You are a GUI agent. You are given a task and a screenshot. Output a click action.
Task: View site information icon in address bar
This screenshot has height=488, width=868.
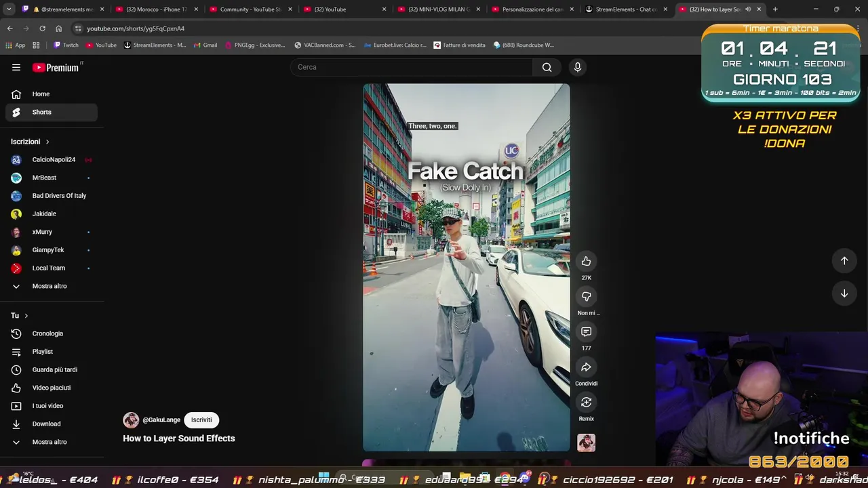coord(78,28)
